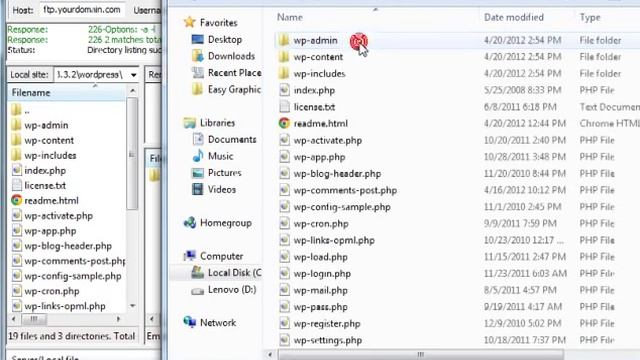Click the Documents library icon
Viewport: 640px width, 360px height.
(198, 139)
